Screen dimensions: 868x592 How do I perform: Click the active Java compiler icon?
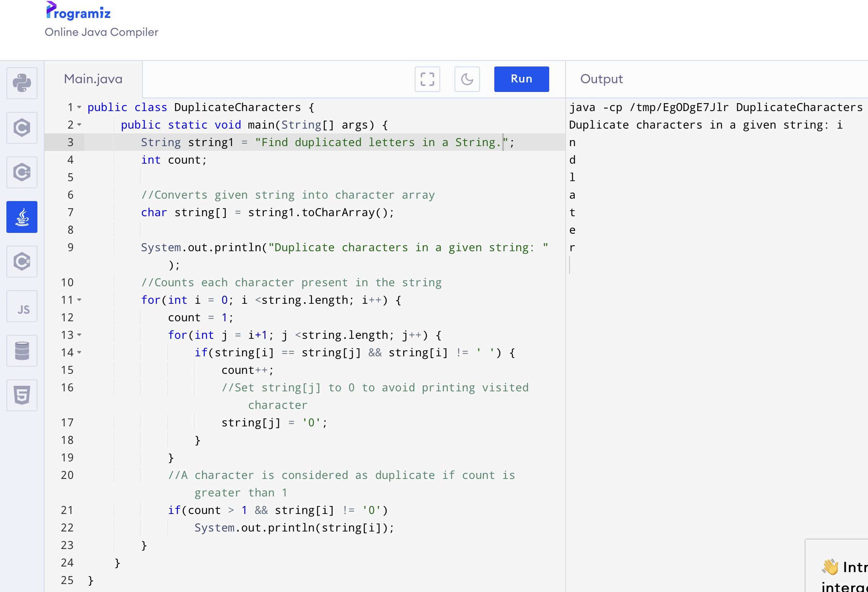tap(22, 217)
